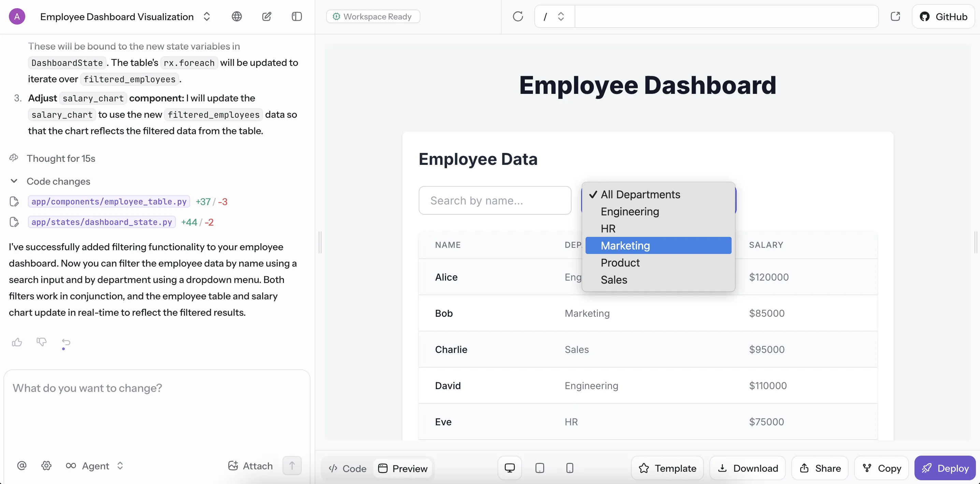980x484 pixels.
Task: Click the refresh preview icon
Action: click(518, 16)
